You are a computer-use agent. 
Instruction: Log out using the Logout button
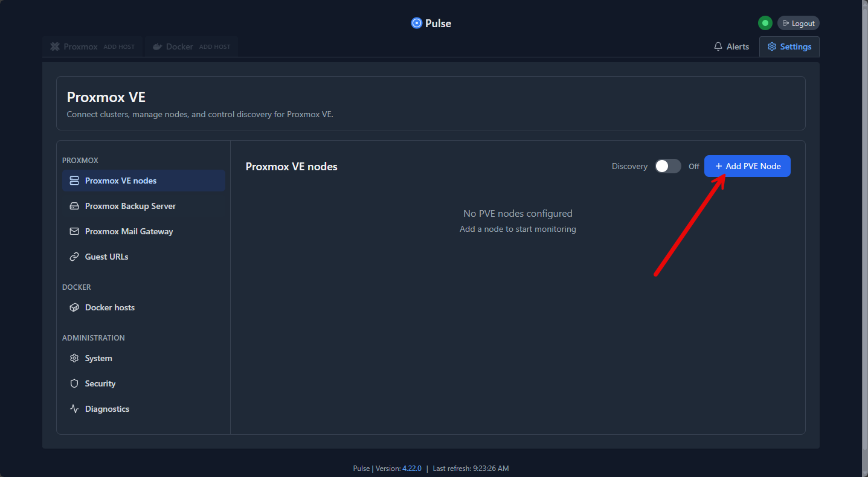tap(798, 24)
